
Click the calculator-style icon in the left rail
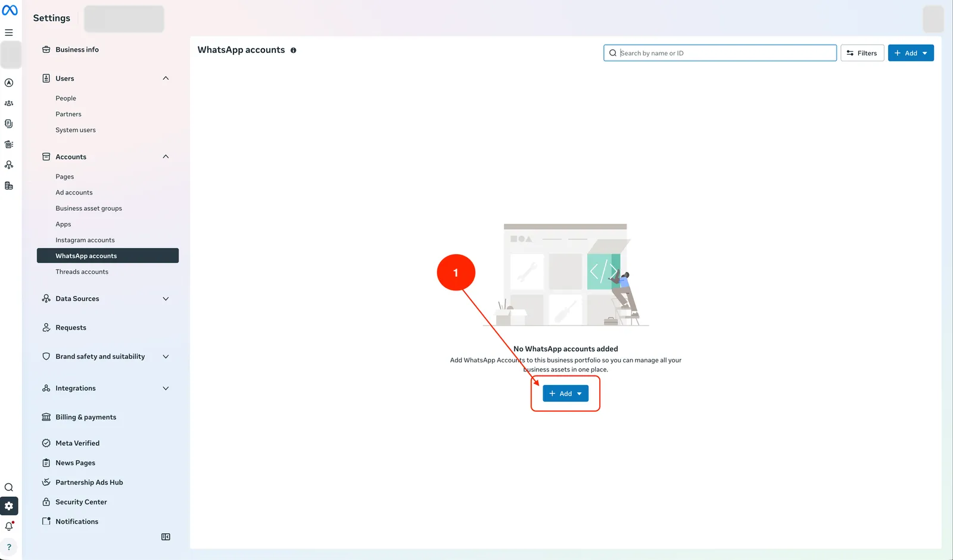(9, 145)
